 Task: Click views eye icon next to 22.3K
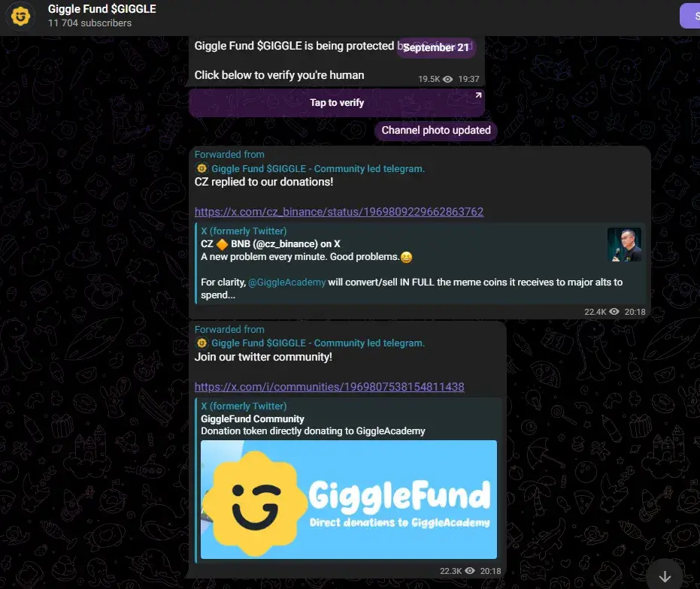coord(470,571)
